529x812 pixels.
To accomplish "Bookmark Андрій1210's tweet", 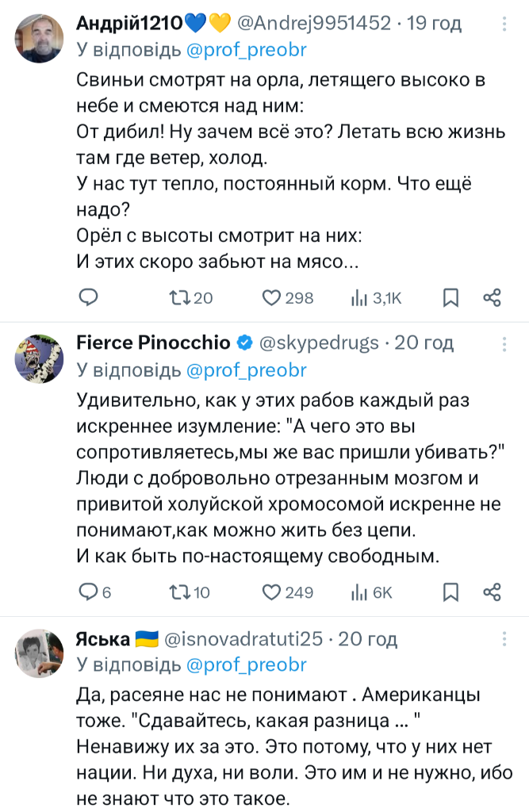I will (x=450, y=297).
